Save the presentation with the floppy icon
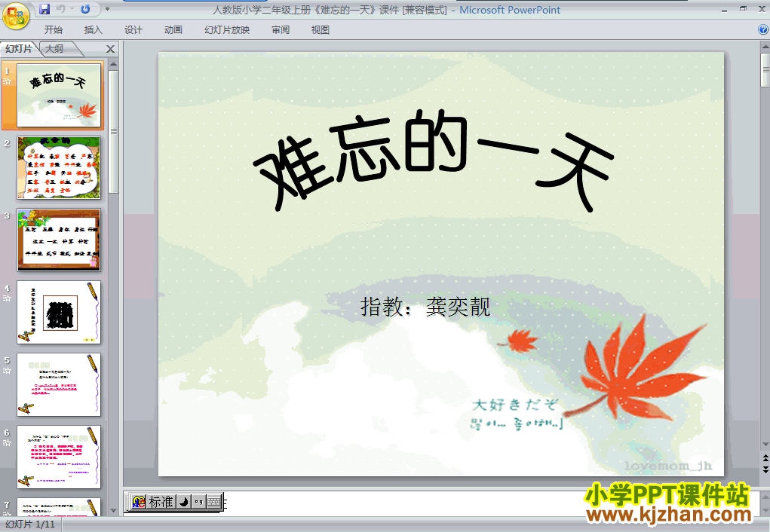This screenshot has height=532, width=770. (44, 9)
